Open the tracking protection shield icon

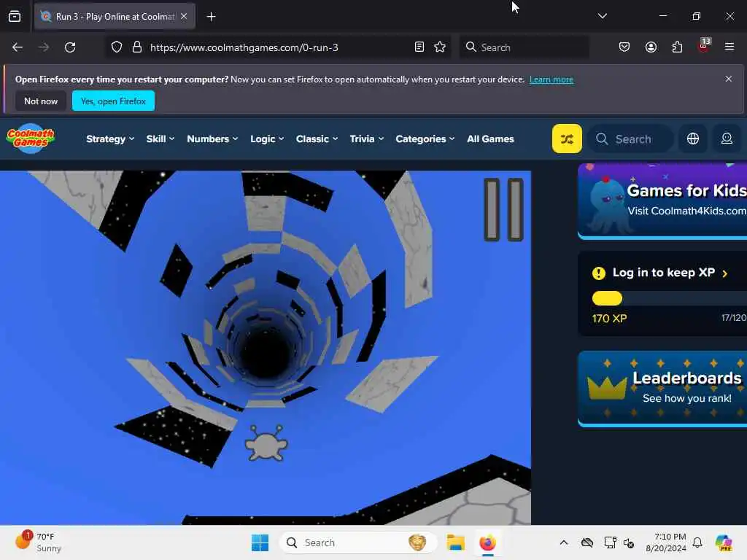pos(117,47)
